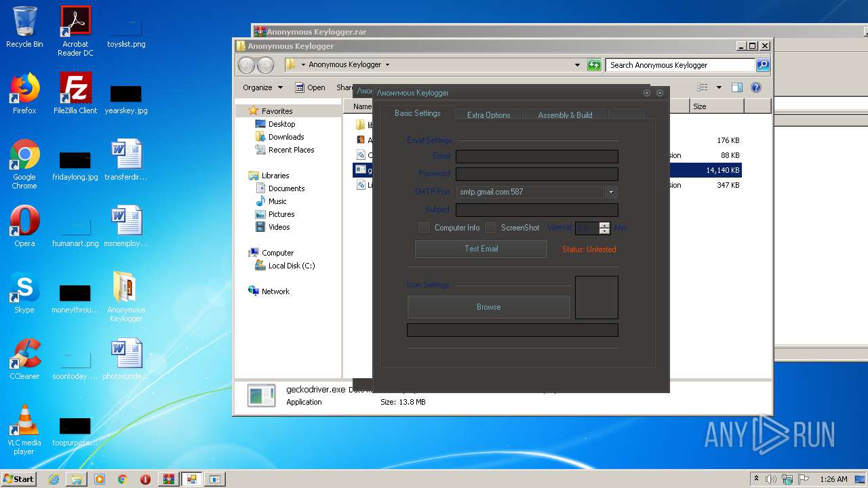Expand the Anonymous Keylogger breadcrumb arrow
868x488 pixels.
click(387, 65)
